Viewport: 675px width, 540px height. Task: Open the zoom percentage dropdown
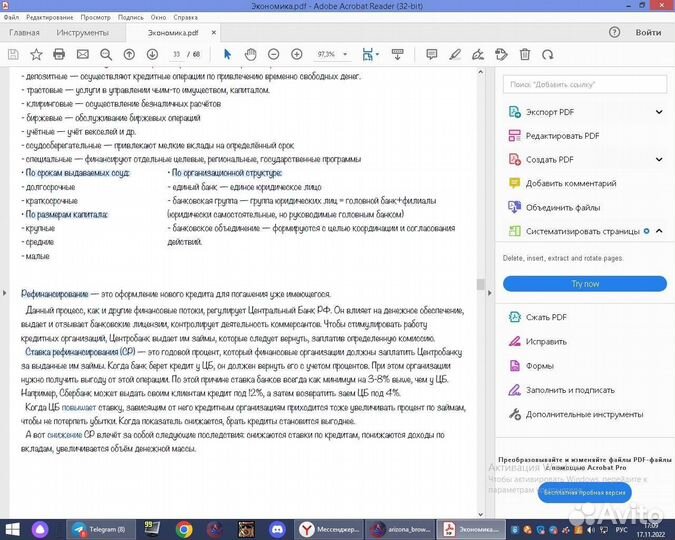coord(345,54)
